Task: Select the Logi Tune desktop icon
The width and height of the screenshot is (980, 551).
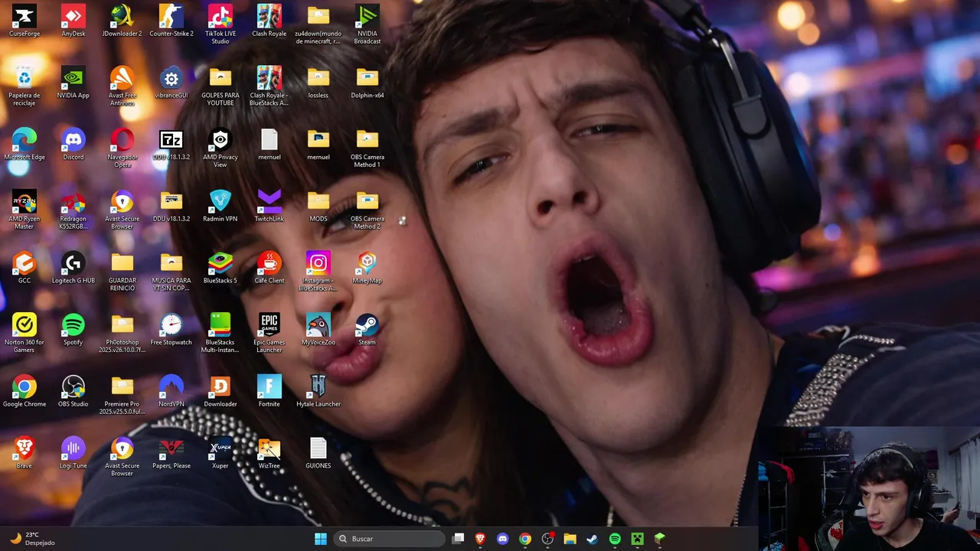Action: pos(73,453)
